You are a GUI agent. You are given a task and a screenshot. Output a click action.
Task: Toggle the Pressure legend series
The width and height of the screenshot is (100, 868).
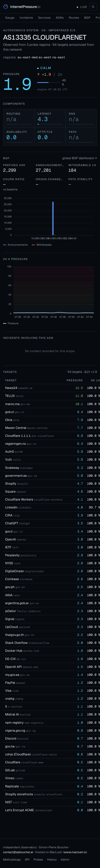(x=11, y=323)
